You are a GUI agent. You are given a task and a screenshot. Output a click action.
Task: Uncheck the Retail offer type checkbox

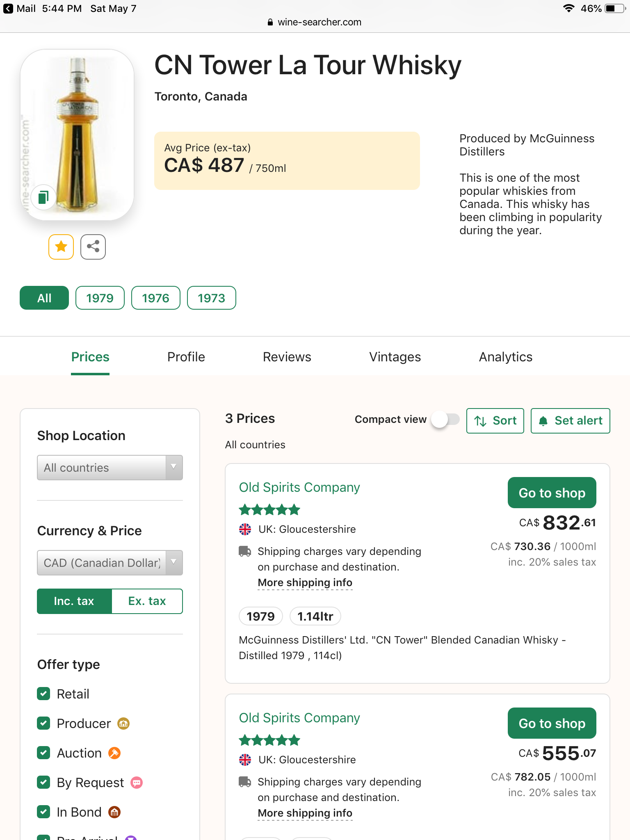[x=43, y=694]
